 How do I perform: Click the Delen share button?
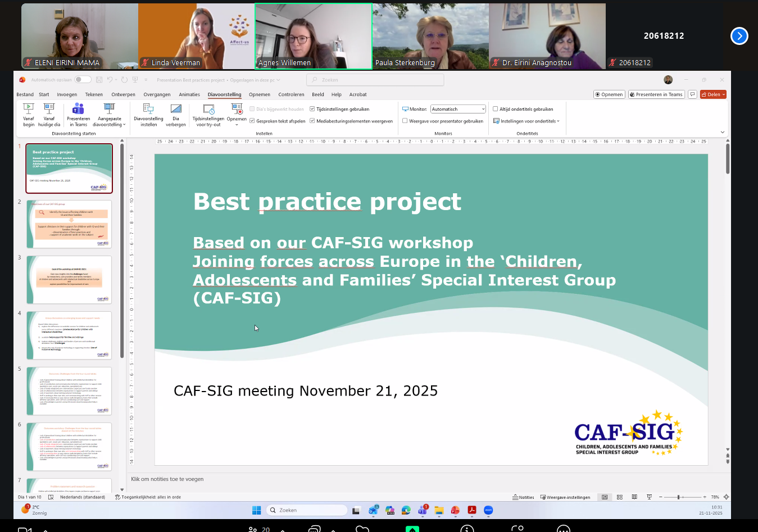click(x=713, y=94)
